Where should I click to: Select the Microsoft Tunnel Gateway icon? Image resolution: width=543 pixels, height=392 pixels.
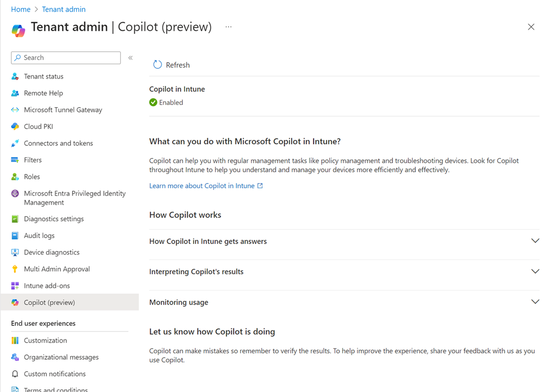[15, 110]
